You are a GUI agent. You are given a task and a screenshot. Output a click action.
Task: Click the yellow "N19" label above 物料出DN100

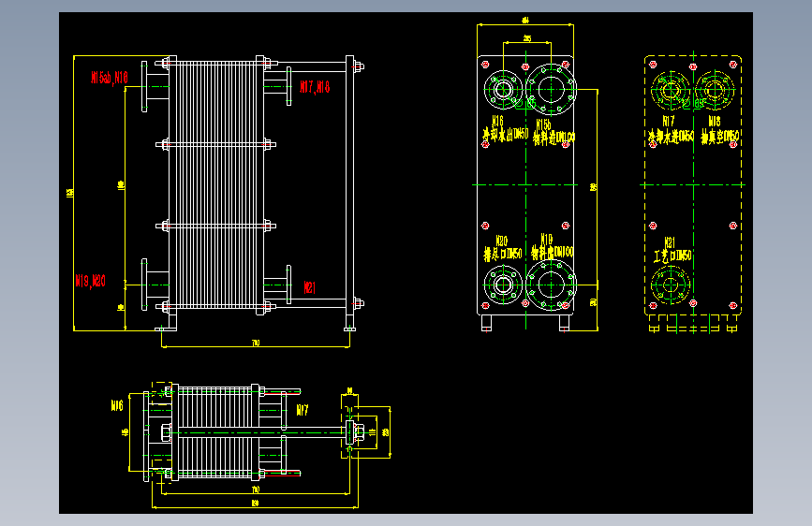point(546,240)
